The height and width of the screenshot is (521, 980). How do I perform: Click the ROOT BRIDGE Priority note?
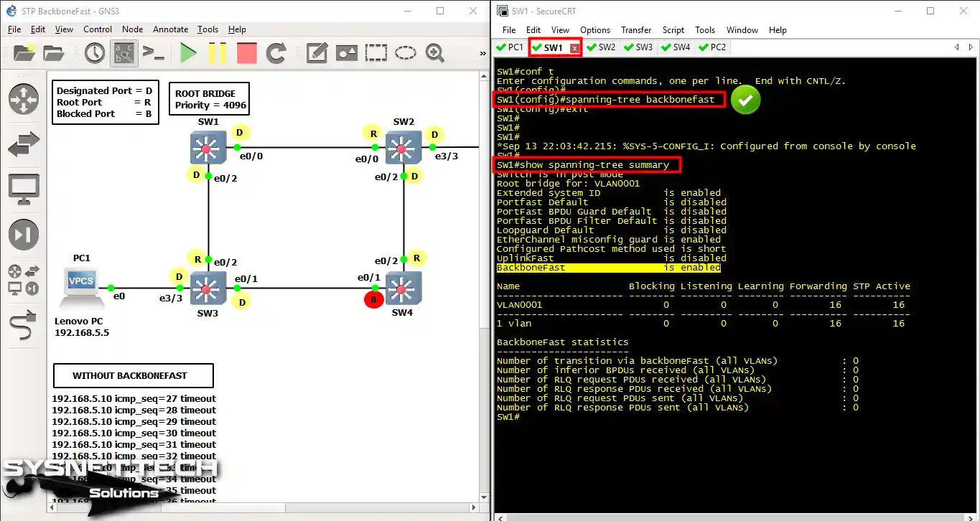210,100
